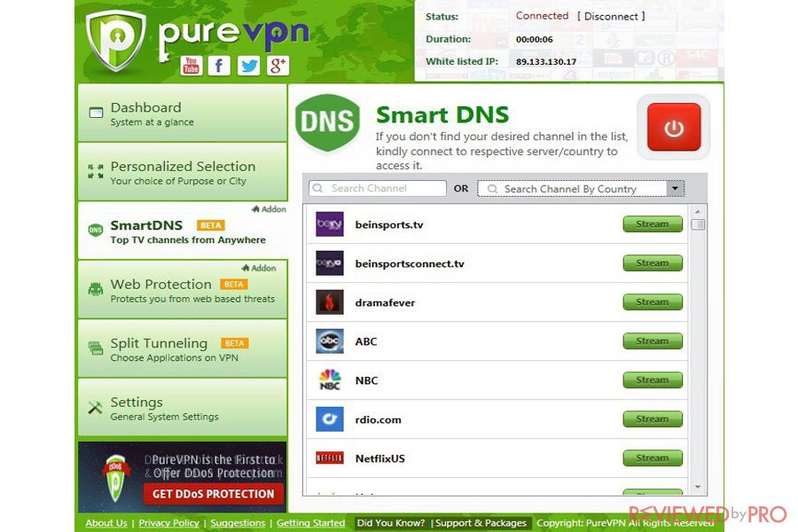Open the Split Tunneling menu item
798x532 pixels.
(x=182, y=348)
